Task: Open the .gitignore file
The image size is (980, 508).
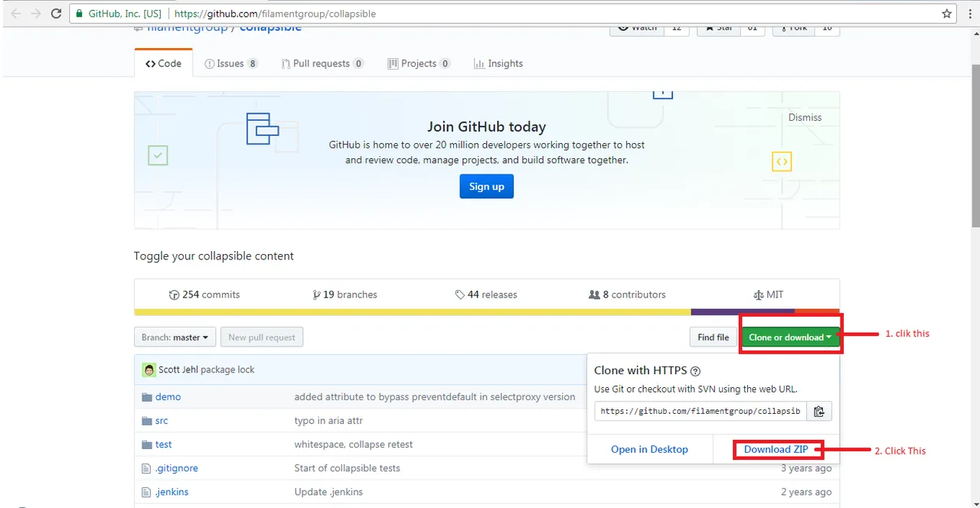Action: pyautogui.click(x=177, y=468)
